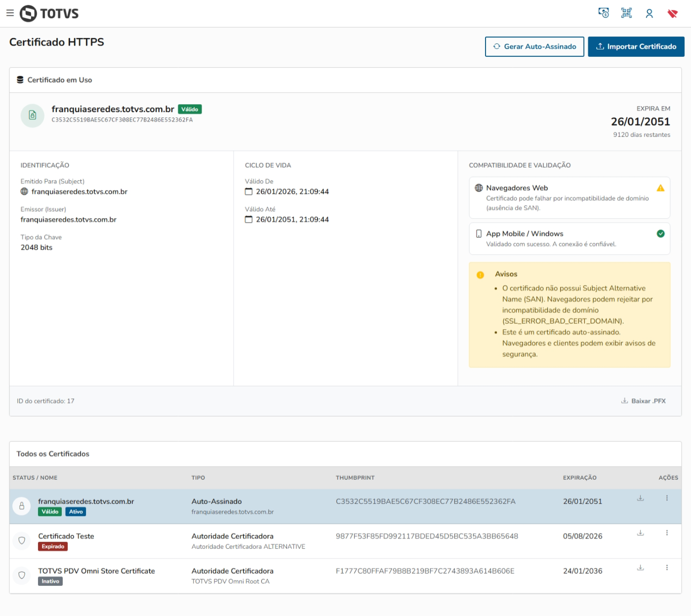Download the franquiaseredes.totvs.com.br certificate from the table
This screenshot has height=616, width=691.
pyautogui.click(x=640, y=498)
